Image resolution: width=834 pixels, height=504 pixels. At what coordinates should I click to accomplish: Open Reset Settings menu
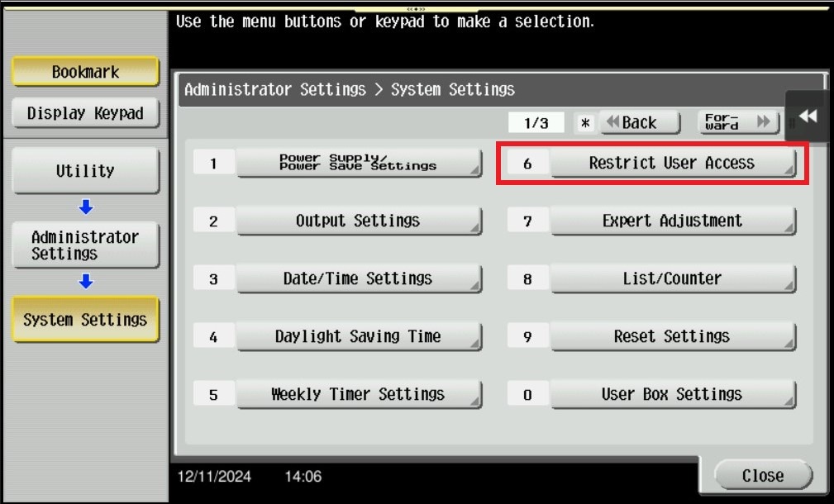672,337
